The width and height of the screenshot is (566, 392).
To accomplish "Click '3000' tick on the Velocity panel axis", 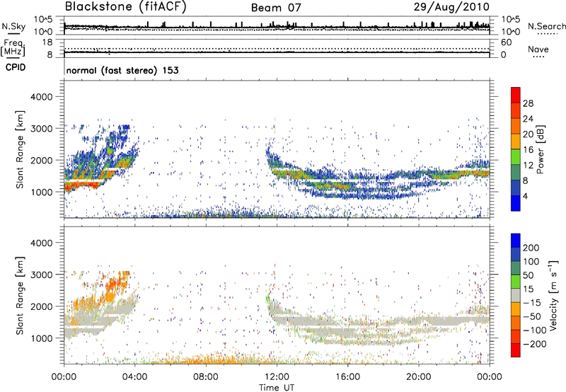I will (x=41, y=275).
